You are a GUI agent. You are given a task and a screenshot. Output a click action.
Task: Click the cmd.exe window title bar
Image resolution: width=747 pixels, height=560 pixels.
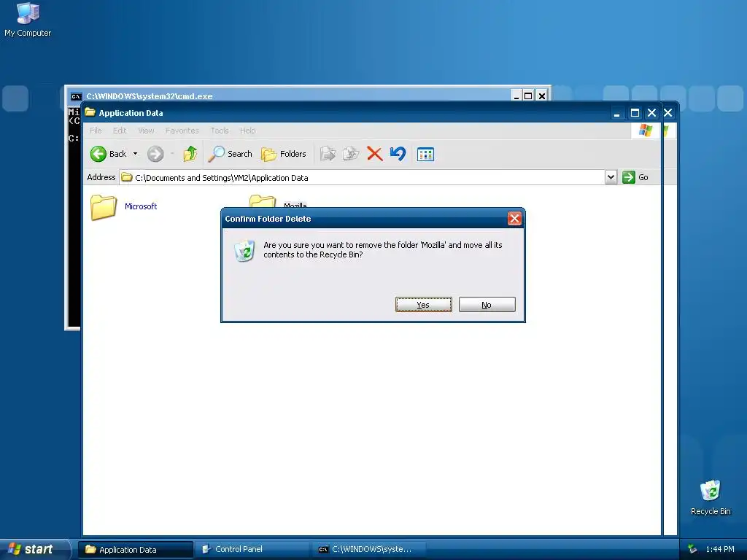[x=290, y=96]
